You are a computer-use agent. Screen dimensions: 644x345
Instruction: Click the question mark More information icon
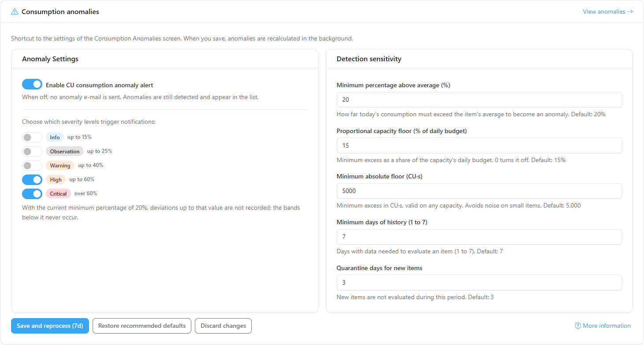pos(578,326)
